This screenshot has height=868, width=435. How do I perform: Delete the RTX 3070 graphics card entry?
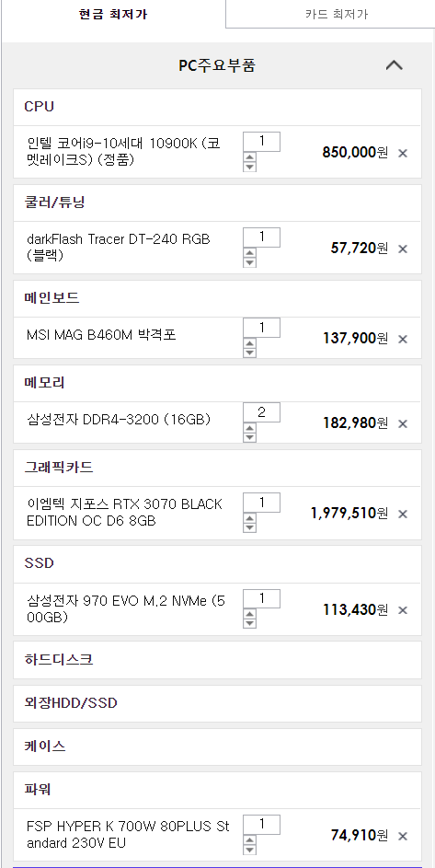[403, 515]
